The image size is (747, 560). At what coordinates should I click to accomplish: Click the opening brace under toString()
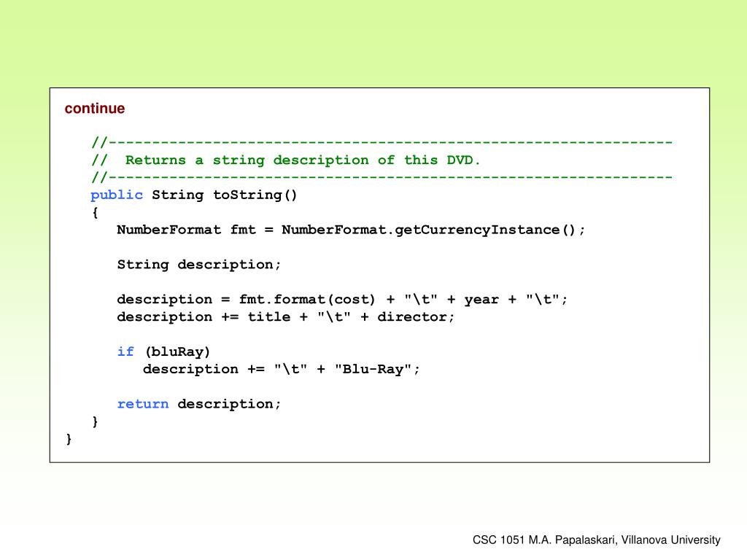95,212
